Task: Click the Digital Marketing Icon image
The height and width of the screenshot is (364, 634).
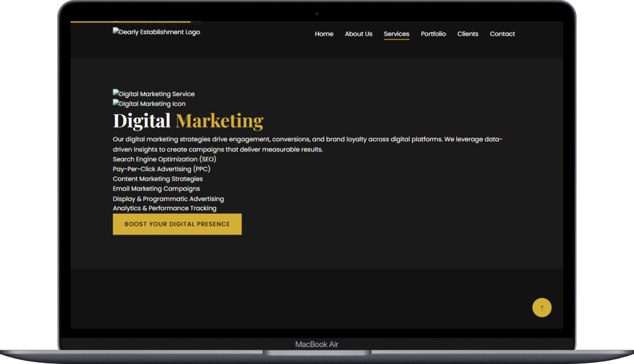Action: (x=149, y=104)
